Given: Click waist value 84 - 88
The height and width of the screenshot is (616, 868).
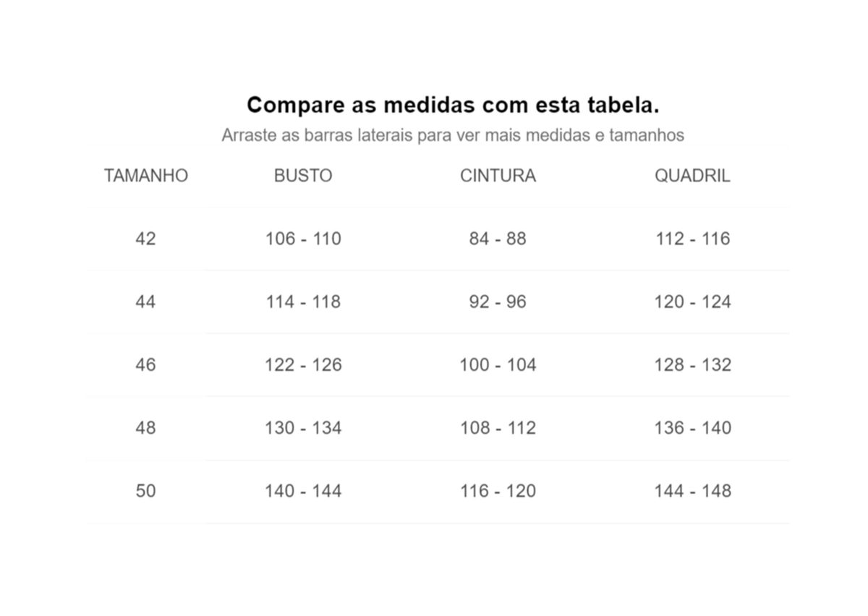Looking at the screenshot, I should point(498,239).
